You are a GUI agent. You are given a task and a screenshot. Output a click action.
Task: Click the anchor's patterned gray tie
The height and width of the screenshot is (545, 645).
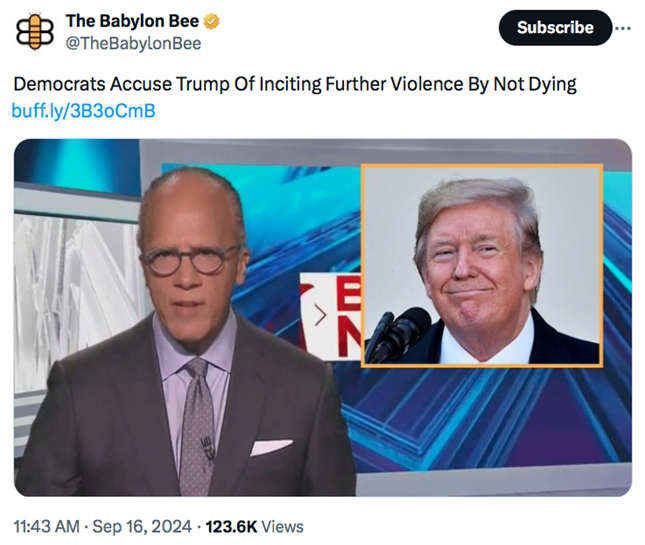coord(198,420)
